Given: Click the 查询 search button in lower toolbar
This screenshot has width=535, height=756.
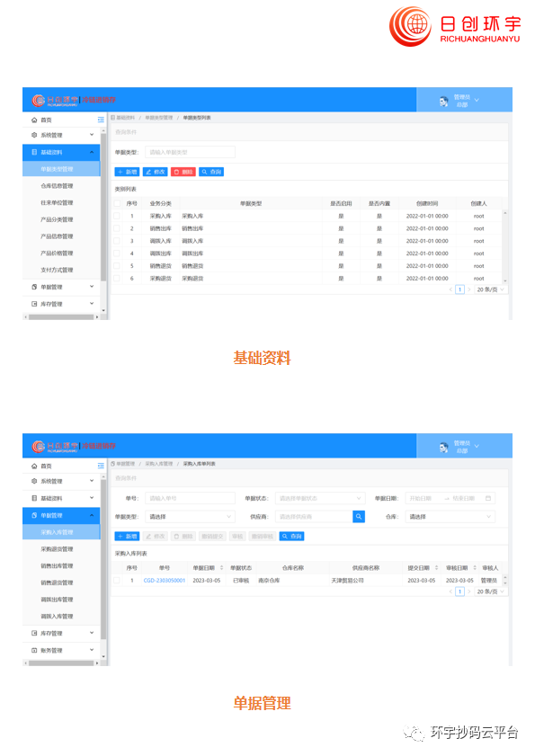Looking at the screenshot, I should point(291,536).
